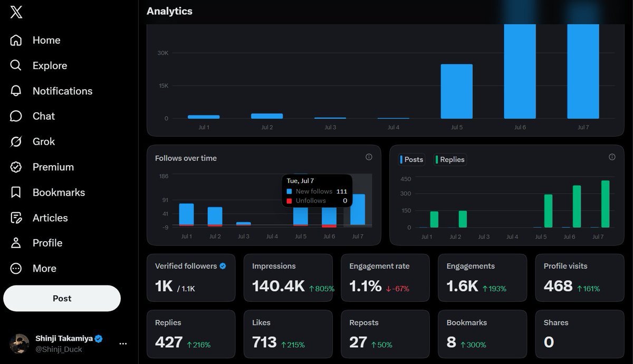The width and height of the screenshot is (633, 364).
Task: Click the Premium badge icon
Action: 16,167
